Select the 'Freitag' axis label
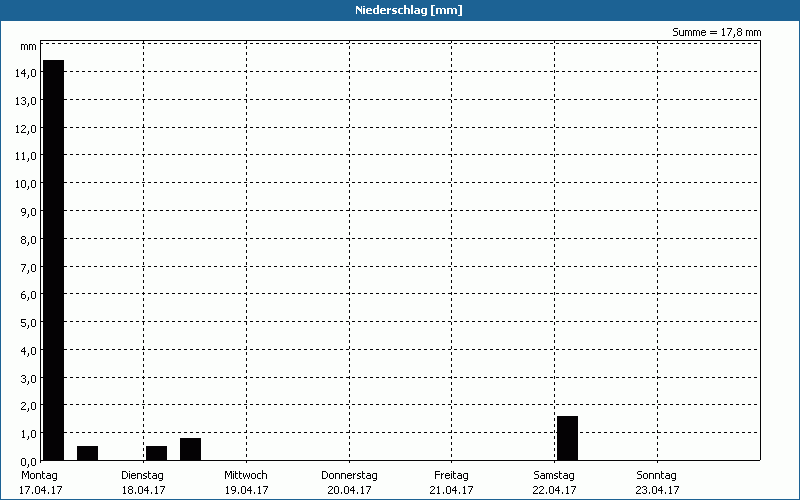This screenshot has height=500, width=800. click(x=451, y=475)
